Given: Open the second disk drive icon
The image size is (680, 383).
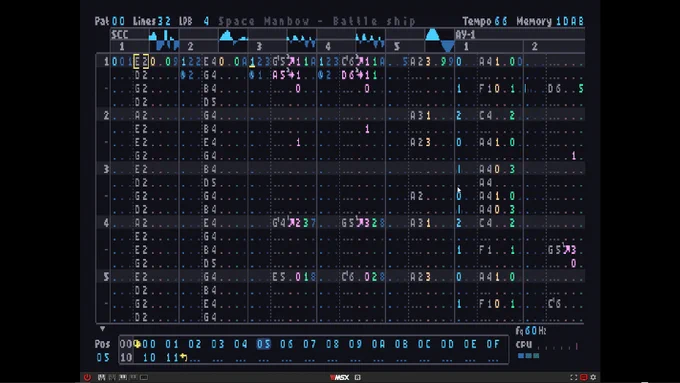Looking at the screenshot, I should 112,377.
